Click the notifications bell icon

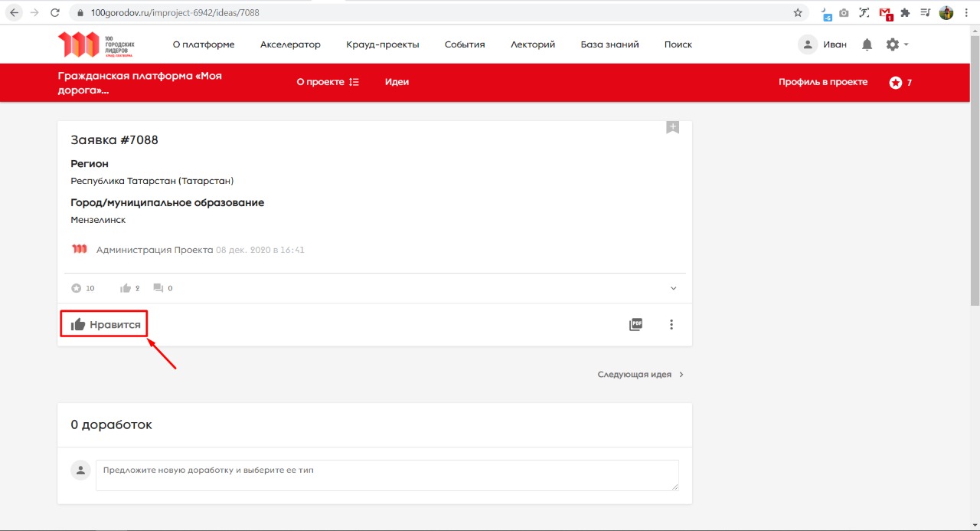click(x=867, y=44)
